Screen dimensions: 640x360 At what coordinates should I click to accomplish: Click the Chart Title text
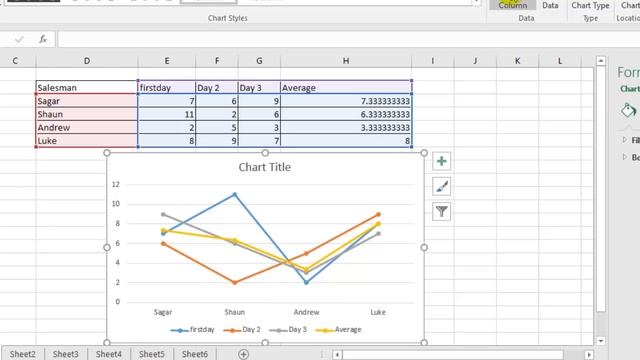pos(264,167)
